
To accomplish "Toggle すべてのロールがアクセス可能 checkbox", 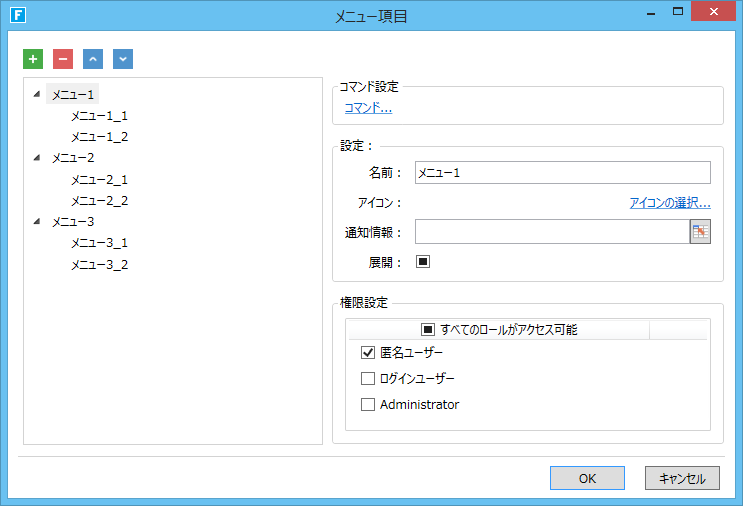I will (428, 329).
